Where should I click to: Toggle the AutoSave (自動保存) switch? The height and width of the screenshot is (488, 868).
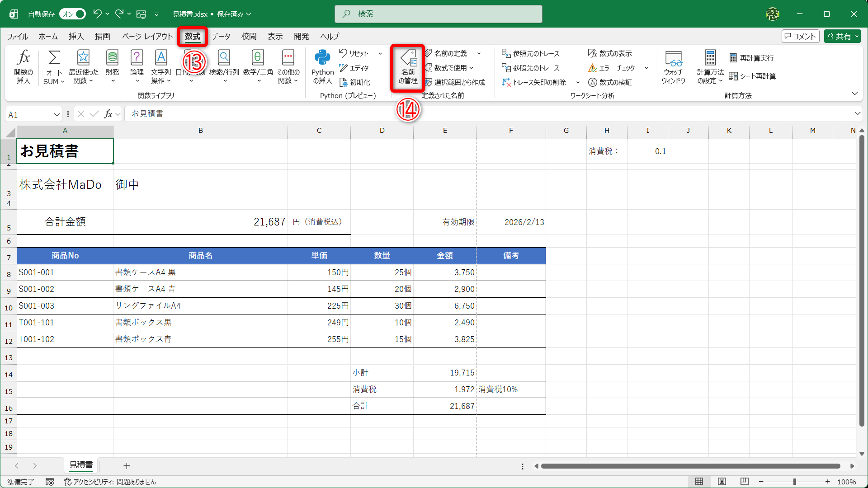[x=73, y=14]
